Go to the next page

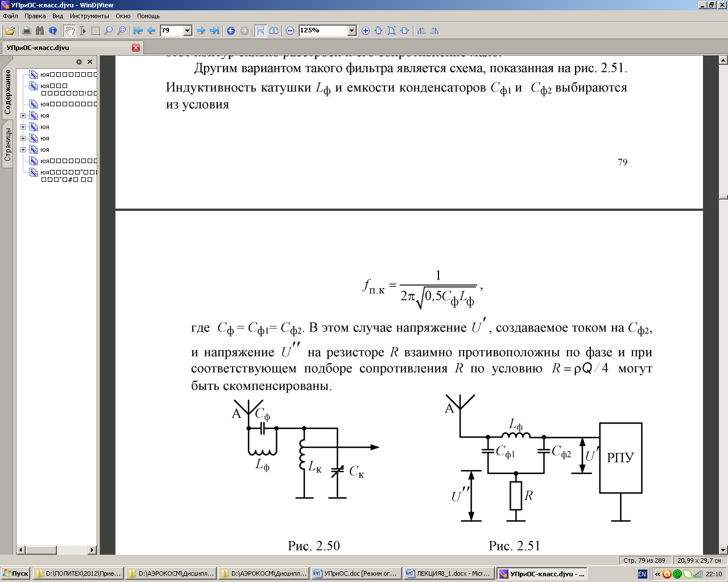tap(201, 31)
